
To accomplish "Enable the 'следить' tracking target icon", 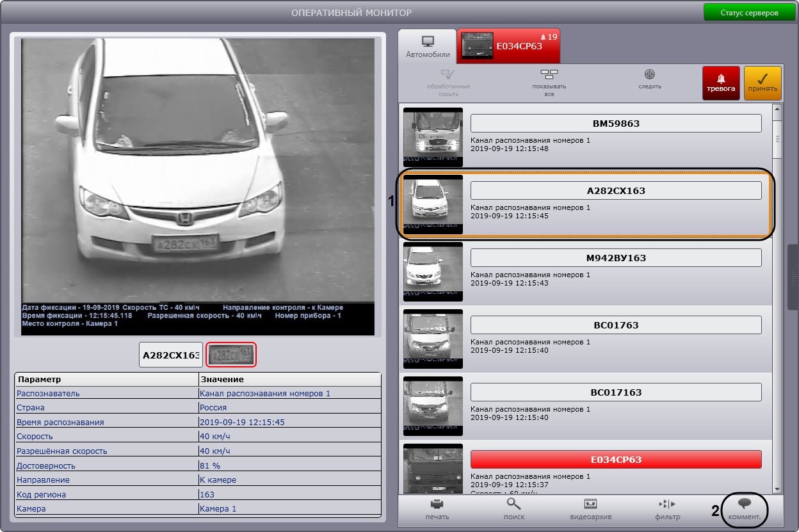I will tap(649, 79).
